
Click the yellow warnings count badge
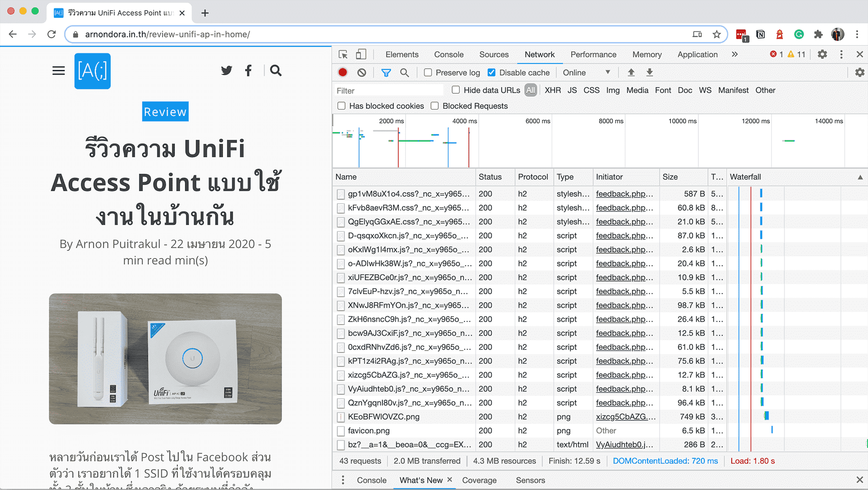[796, 54]
